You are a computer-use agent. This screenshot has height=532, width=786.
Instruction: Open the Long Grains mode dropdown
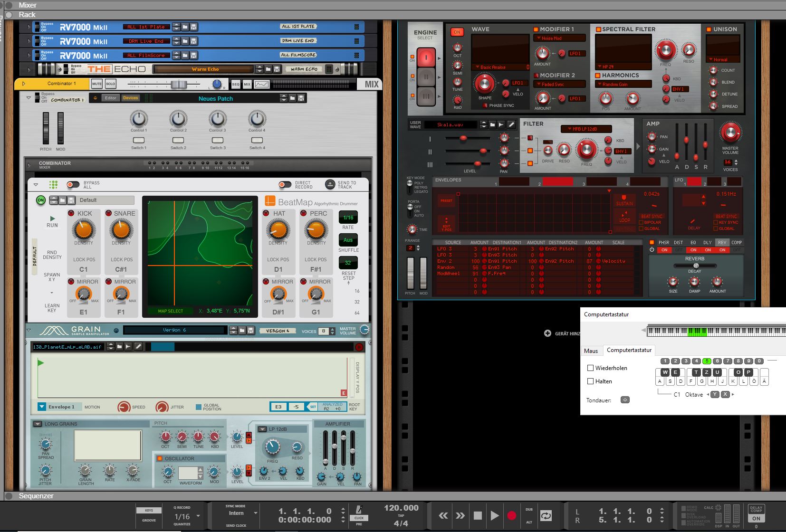click(37, 424)
